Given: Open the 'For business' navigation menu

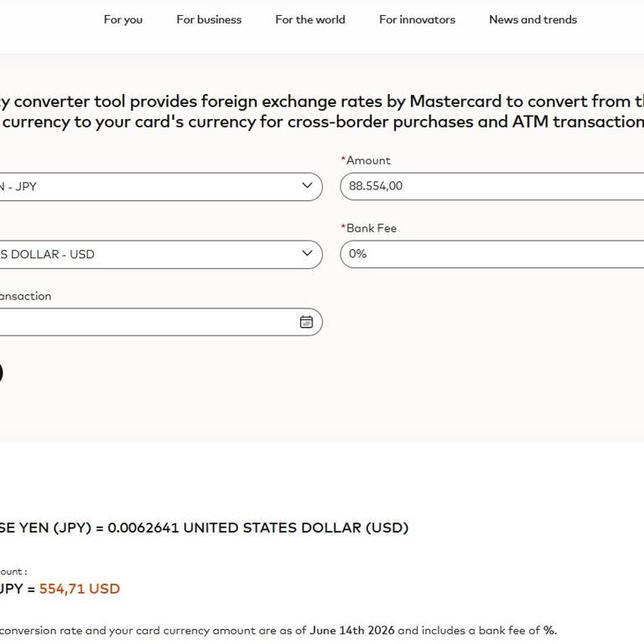Looking at the screenshot, I should pyautogui.click(x=209, y=20).
